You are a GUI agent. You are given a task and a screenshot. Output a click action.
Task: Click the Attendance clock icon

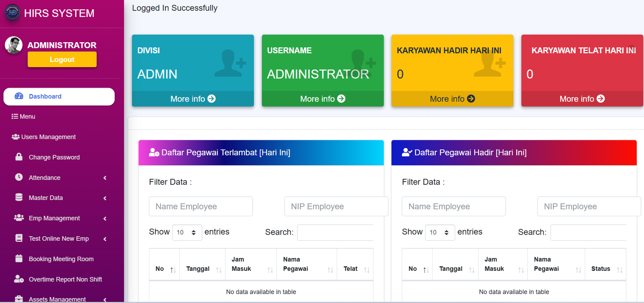(x=19, y=177)
